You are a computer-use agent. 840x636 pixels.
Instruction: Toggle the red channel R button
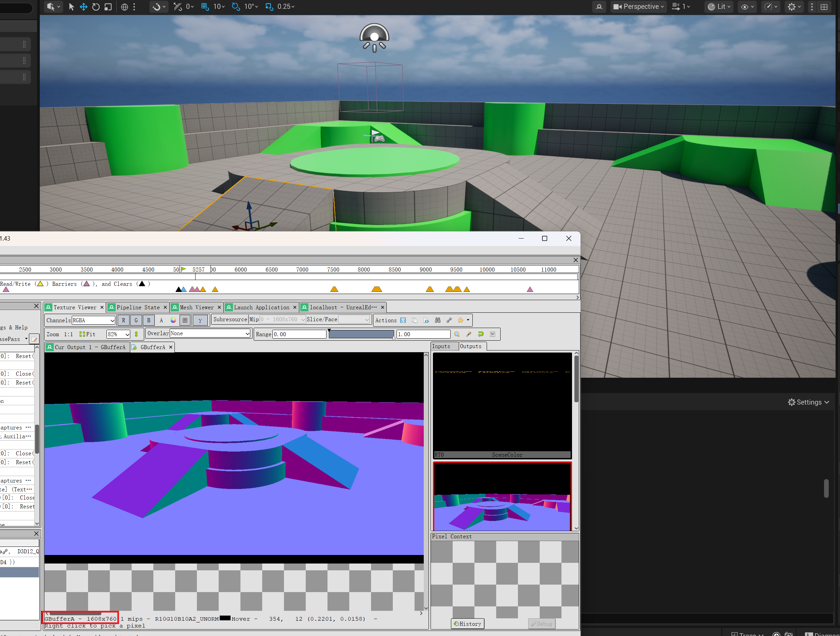click(123, 320)
